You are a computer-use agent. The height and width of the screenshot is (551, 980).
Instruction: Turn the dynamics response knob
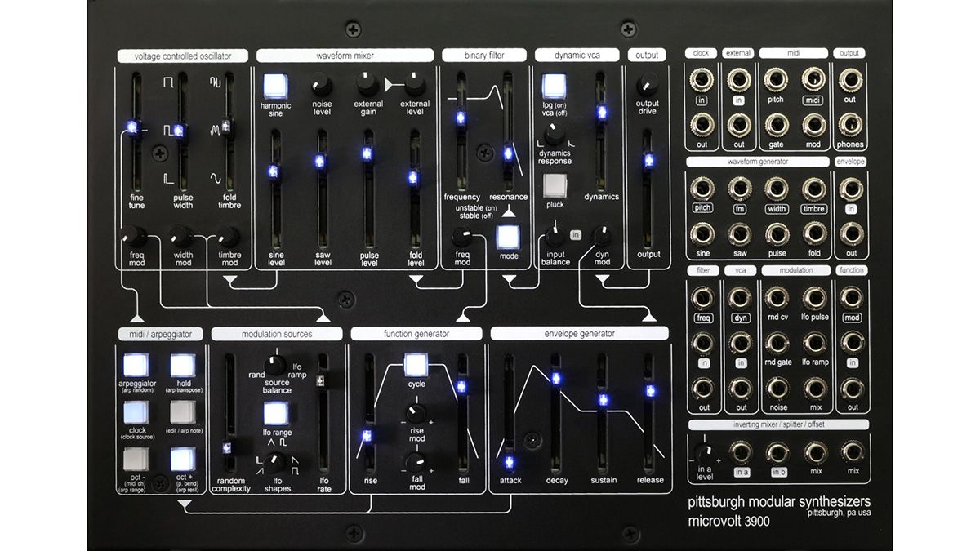tap(555, 133)
